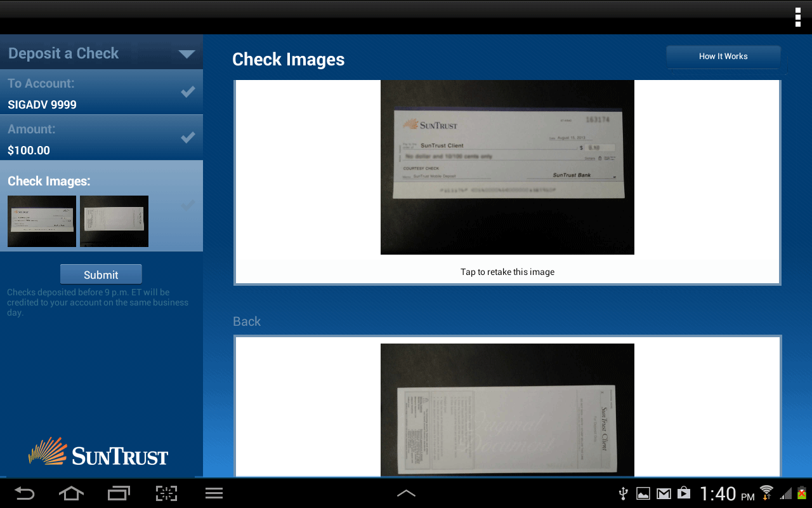The width and height of the screenshot is (812, 508).
Task: Open the mail notification icon
Action: point(664,493)
